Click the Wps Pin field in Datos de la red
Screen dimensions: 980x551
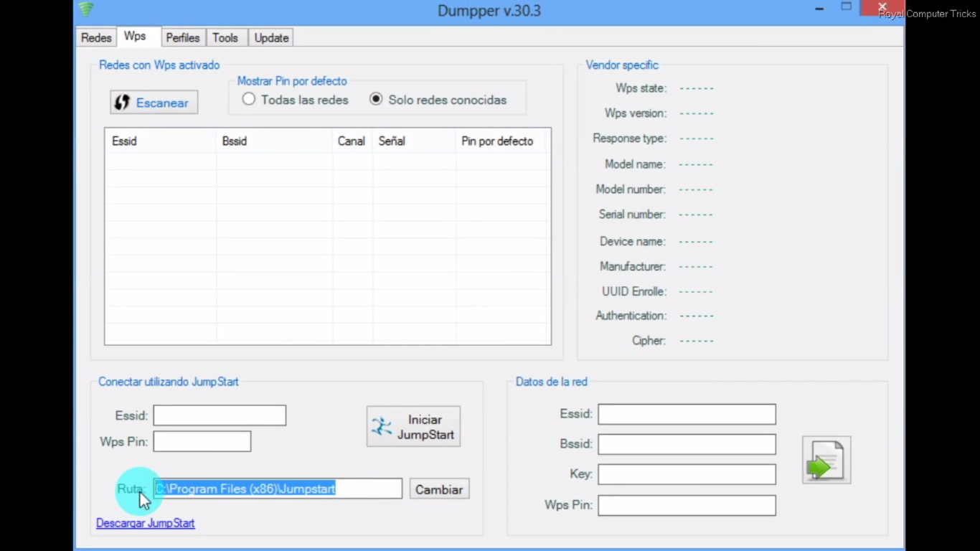tap(686, 505)
